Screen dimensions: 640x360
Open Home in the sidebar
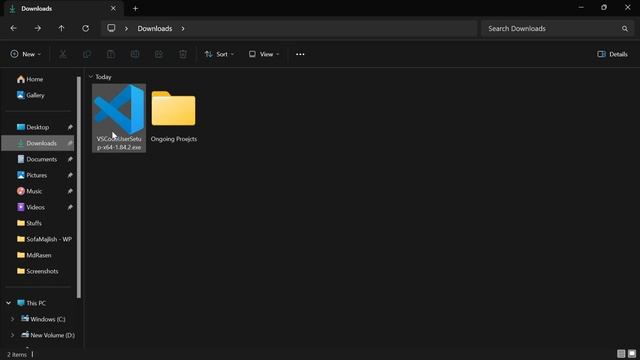point(30,79)
